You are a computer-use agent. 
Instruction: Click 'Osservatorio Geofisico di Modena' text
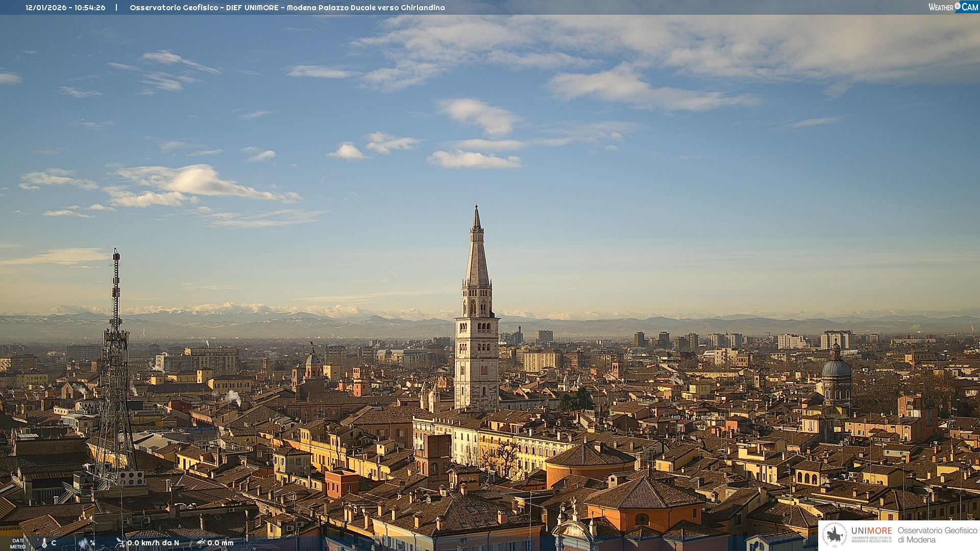[937, 535]
